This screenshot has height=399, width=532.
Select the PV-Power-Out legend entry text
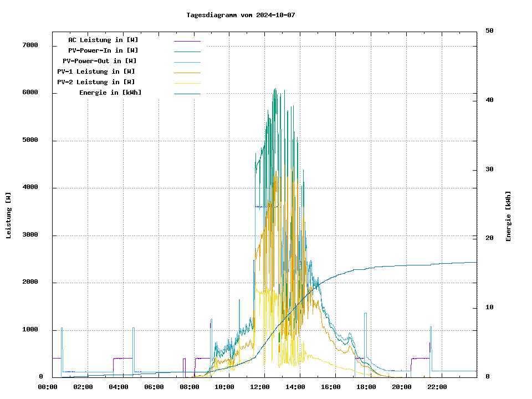coord(99,61)
